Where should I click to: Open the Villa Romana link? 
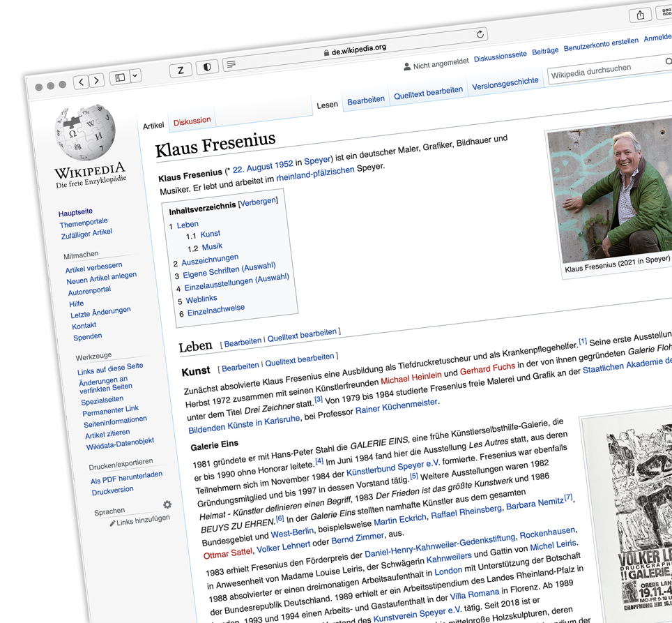pyautogui.click(x=475, y=594)
